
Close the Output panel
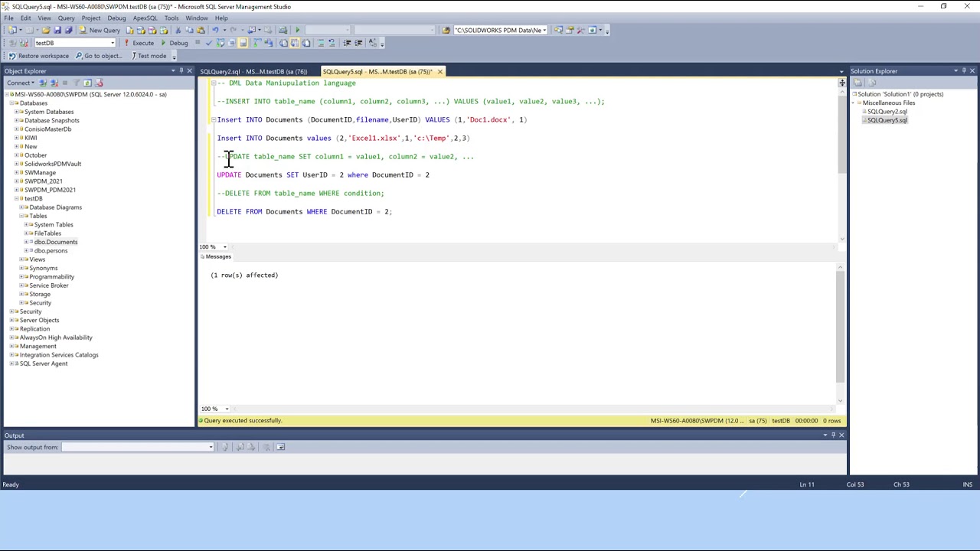click(841, 435)
